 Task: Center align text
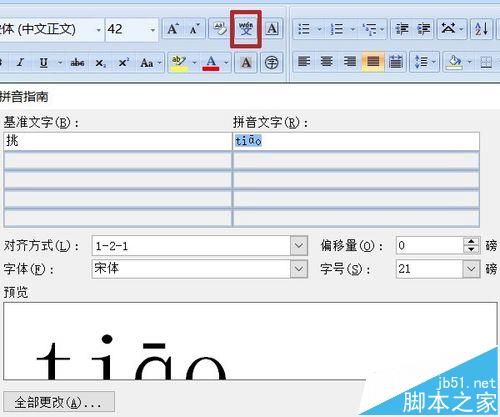point(327,62)
